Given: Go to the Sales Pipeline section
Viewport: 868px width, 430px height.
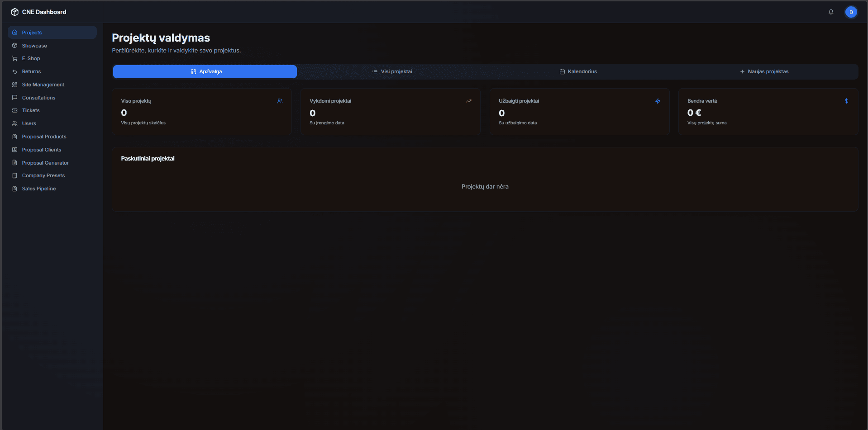Looking at the screenshot, I should [x=38, y=189].
